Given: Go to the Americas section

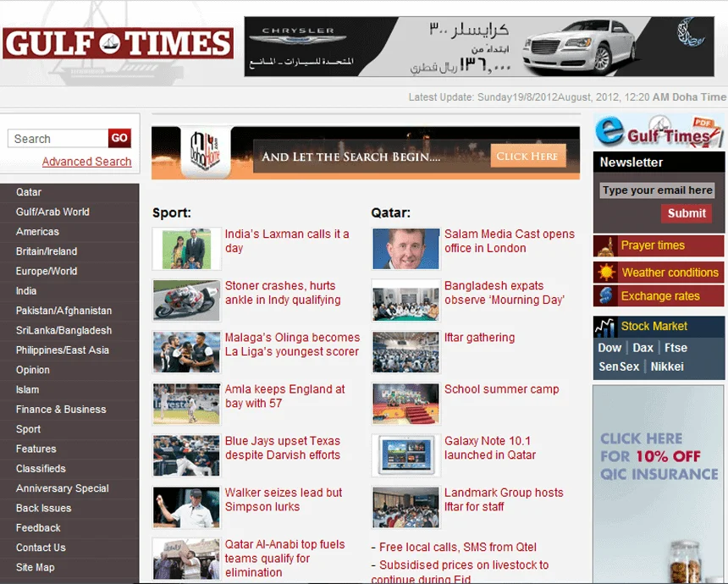Looking at the screenshot, I should (37, 232).
